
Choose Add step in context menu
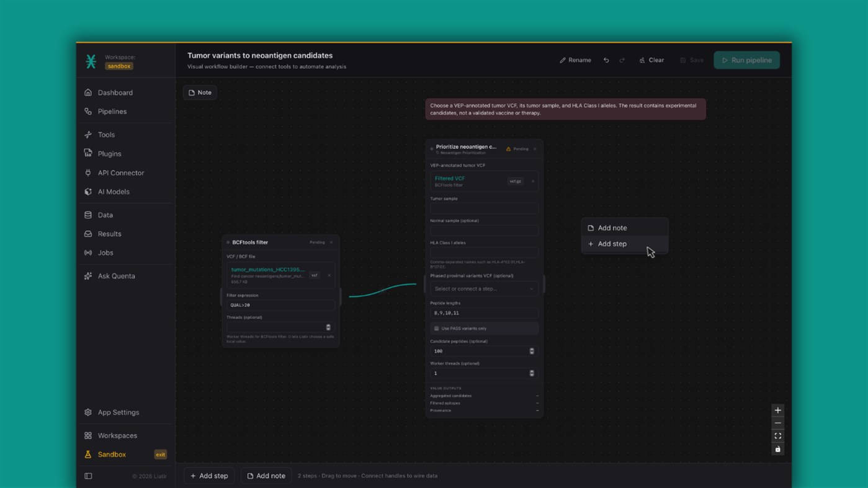625,244
